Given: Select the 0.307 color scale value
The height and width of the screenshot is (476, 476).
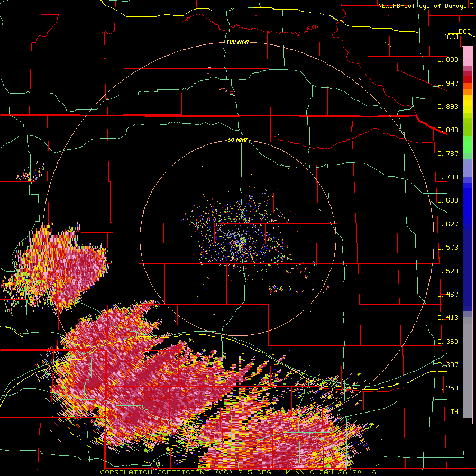Looking at the screenshot, I should 448,364.
